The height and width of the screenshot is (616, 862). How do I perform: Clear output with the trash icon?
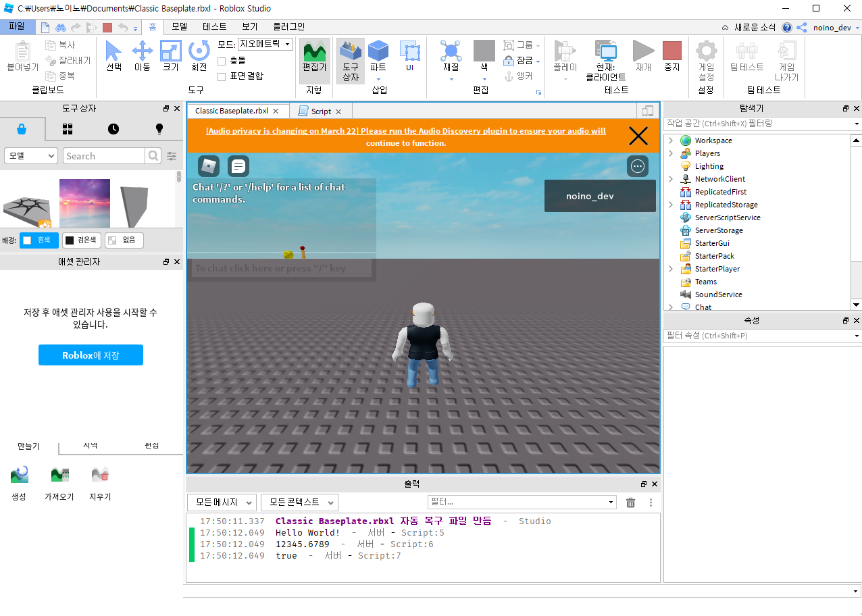(631, 503)
